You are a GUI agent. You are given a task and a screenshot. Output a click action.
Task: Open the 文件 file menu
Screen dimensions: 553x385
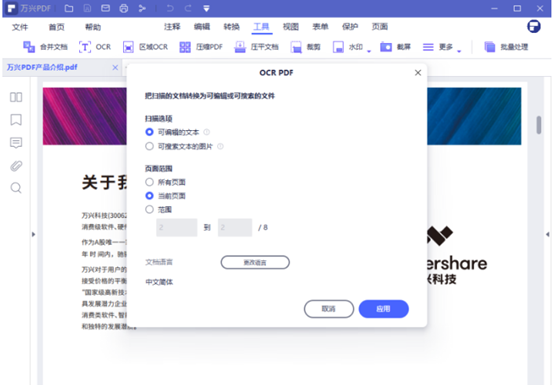20,27
